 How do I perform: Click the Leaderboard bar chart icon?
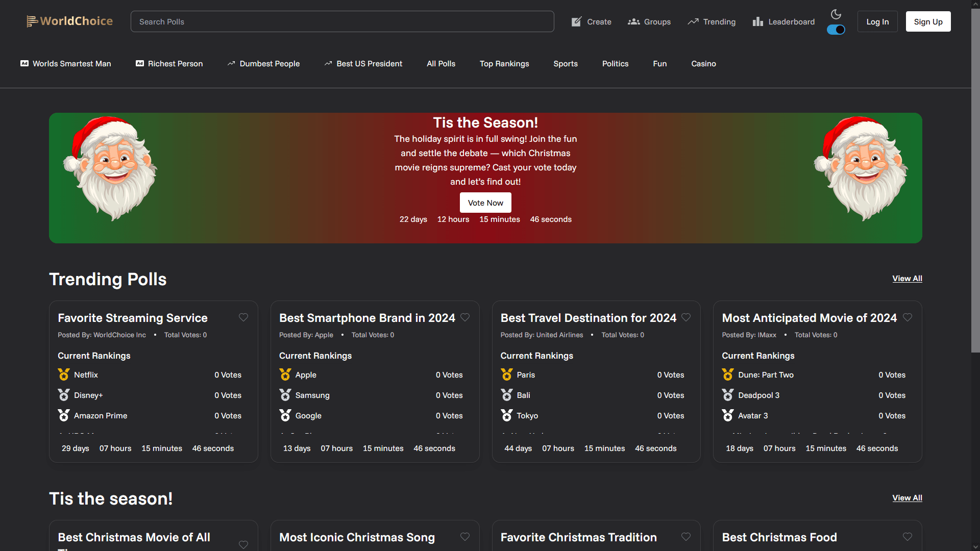pos(757,21)
